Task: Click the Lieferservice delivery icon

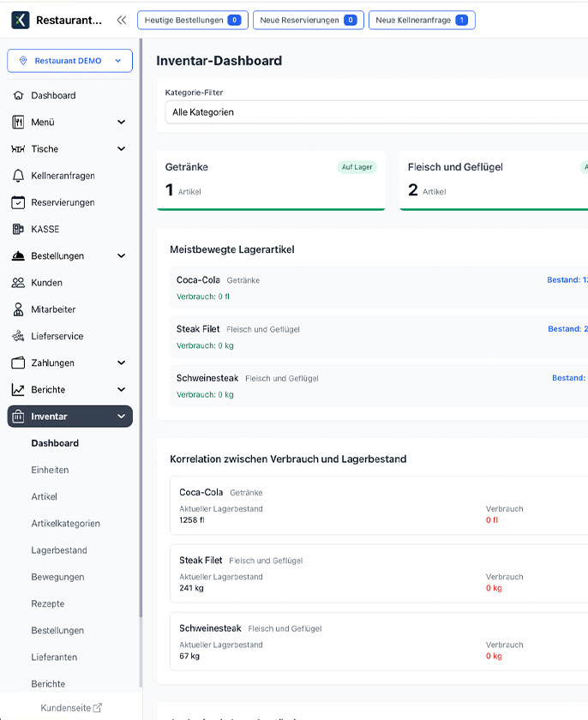Action: 18,336
